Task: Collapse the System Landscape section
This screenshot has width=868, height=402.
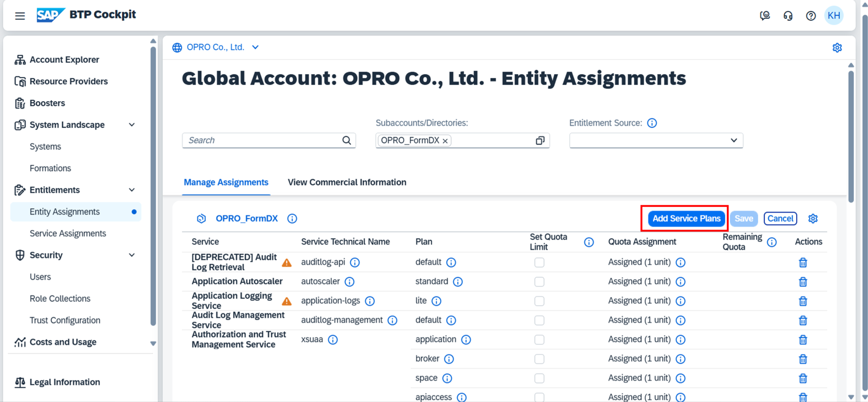Action: 132,124
